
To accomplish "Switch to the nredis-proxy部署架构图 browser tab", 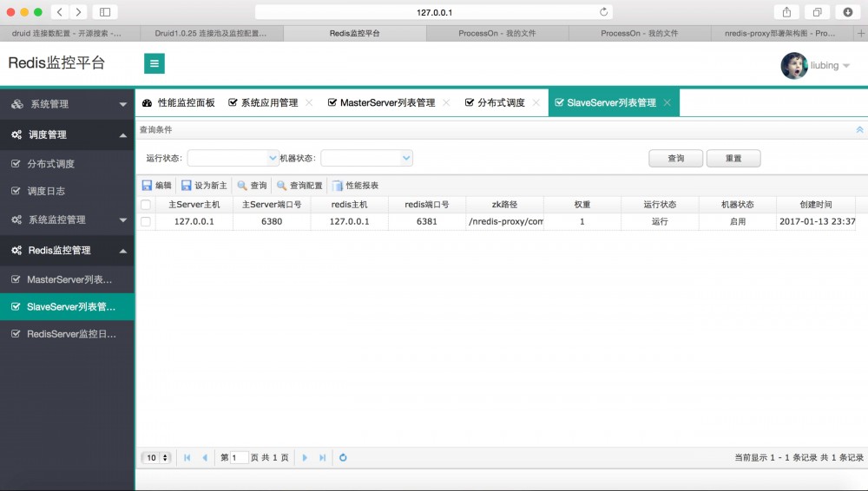I will click(x=780, y=33).
